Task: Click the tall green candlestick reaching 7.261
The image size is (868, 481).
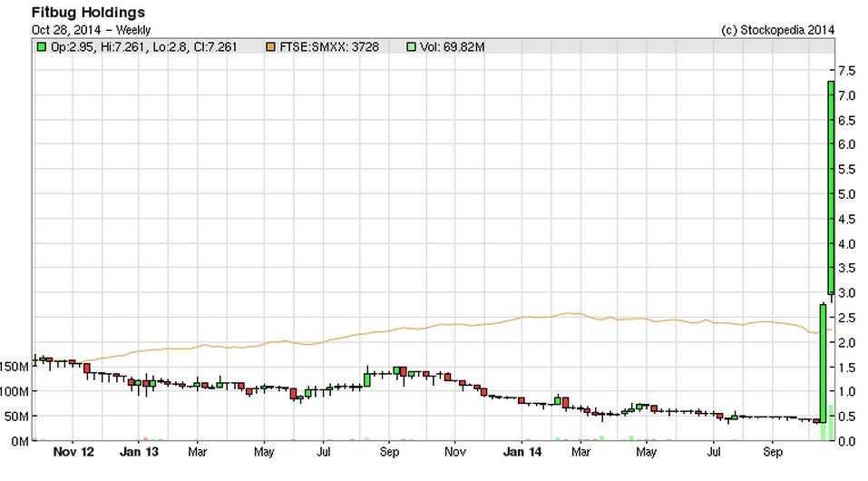Action: (x=831, y=187)
